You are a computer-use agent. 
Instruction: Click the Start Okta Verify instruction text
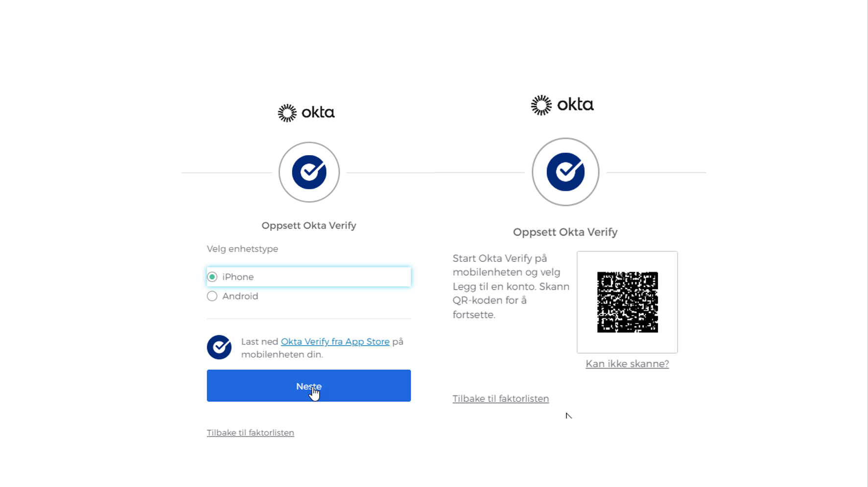(511, 286)
